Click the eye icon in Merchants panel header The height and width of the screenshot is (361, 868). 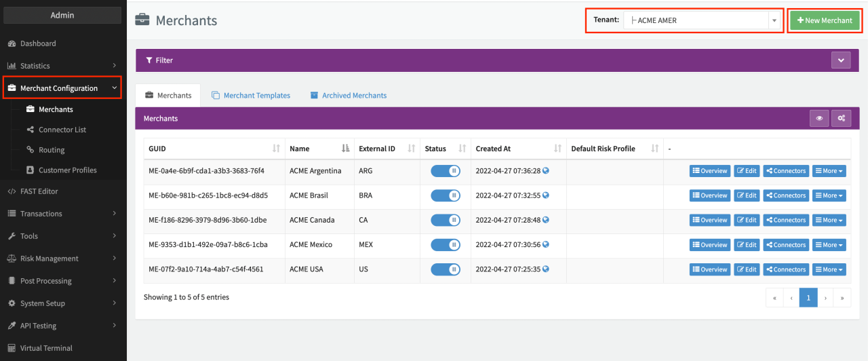819,118
